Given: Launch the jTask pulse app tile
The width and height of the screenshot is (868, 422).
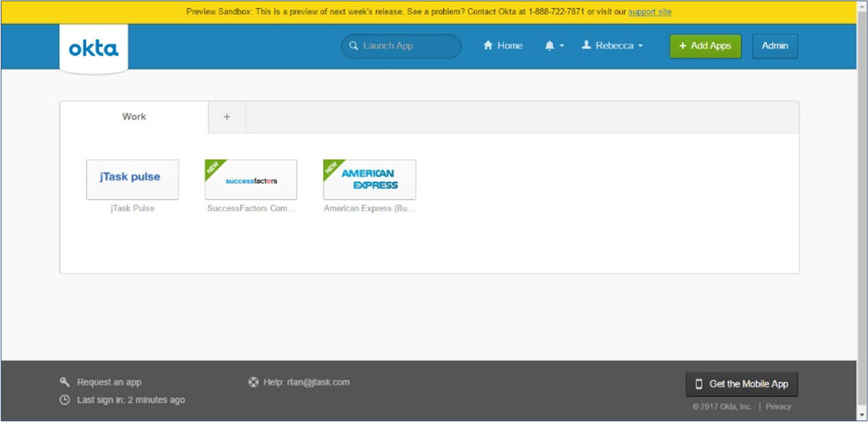Looking at the screenshot, I should (x=132, y=179).
